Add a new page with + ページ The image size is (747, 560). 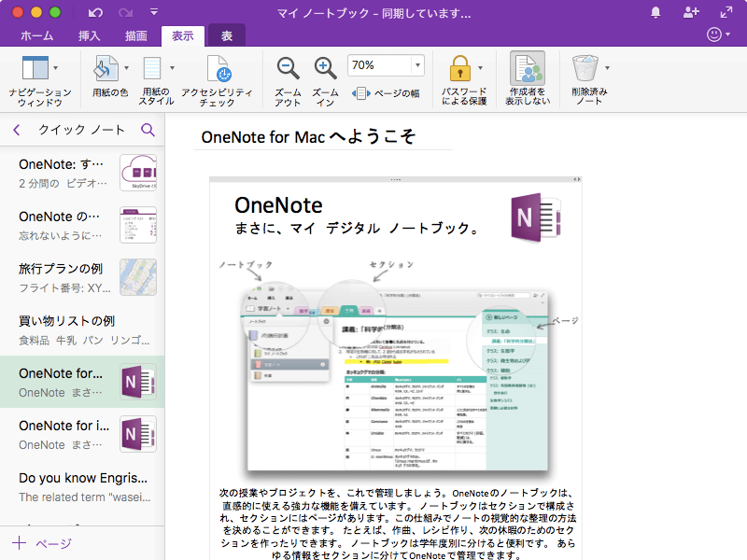click(42, 543)
